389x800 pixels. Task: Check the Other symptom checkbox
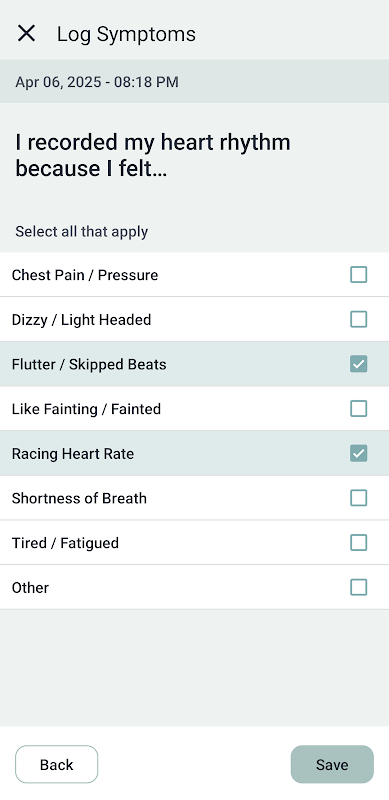coord(358,587)
